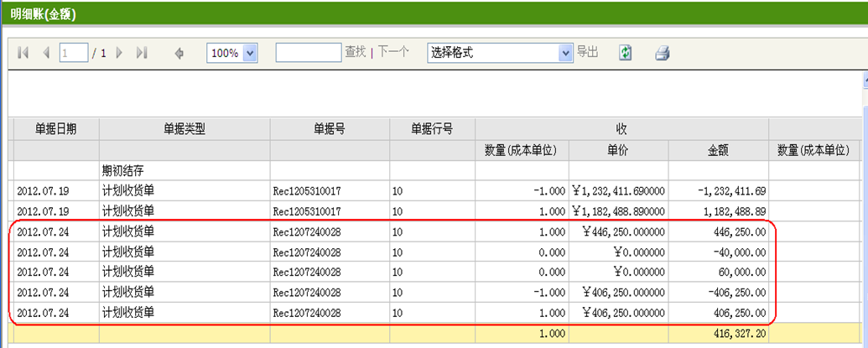This screenshot has height=348, width=868.
Task: Click the 416,327.20 total amount cell
Action: point(718,333)
